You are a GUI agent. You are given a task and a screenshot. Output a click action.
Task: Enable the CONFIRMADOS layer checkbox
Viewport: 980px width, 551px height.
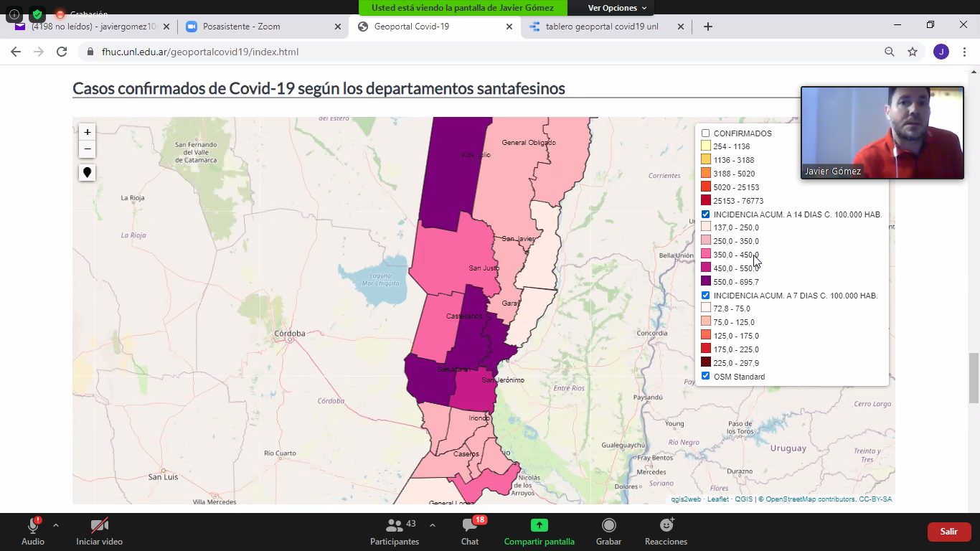click(706, 133)
